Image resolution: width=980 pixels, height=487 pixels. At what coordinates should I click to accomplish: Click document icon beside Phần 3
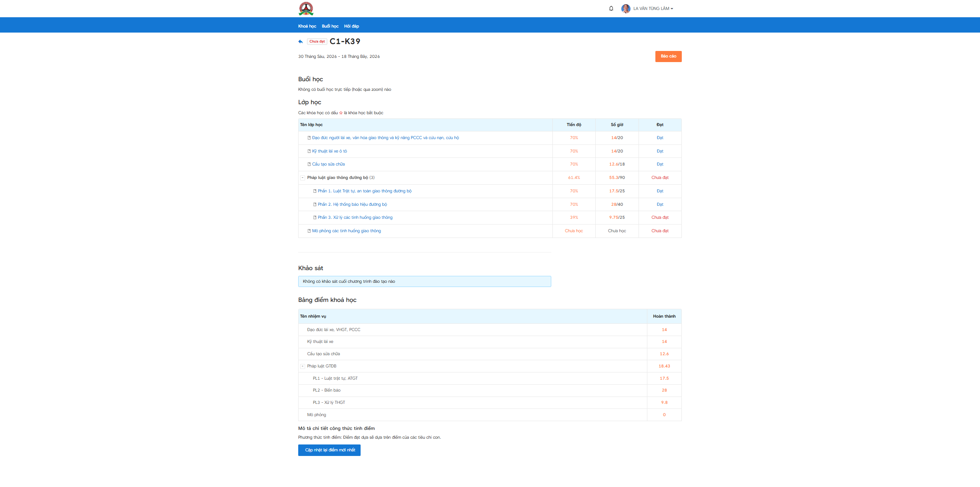(x=315, y=218)
